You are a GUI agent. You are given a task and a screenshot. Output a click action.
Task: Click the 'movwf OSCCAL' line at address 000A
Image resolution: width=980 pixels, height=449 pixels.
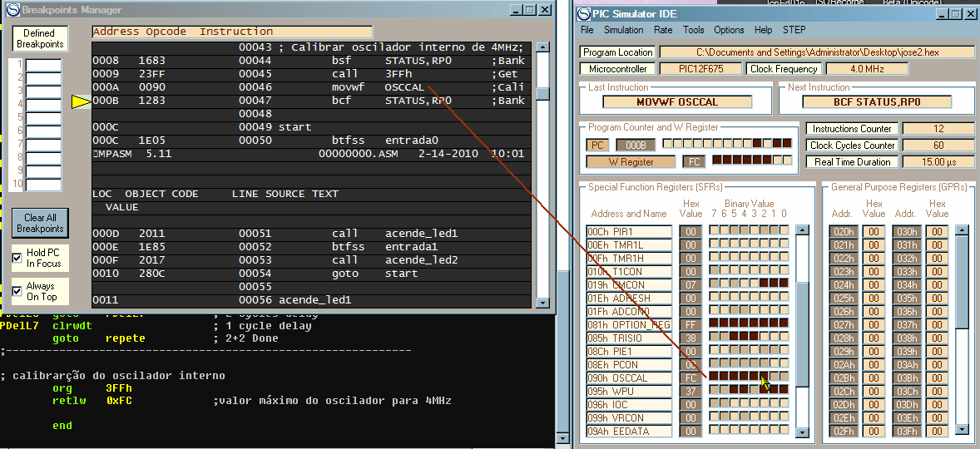tap(311, 87)
